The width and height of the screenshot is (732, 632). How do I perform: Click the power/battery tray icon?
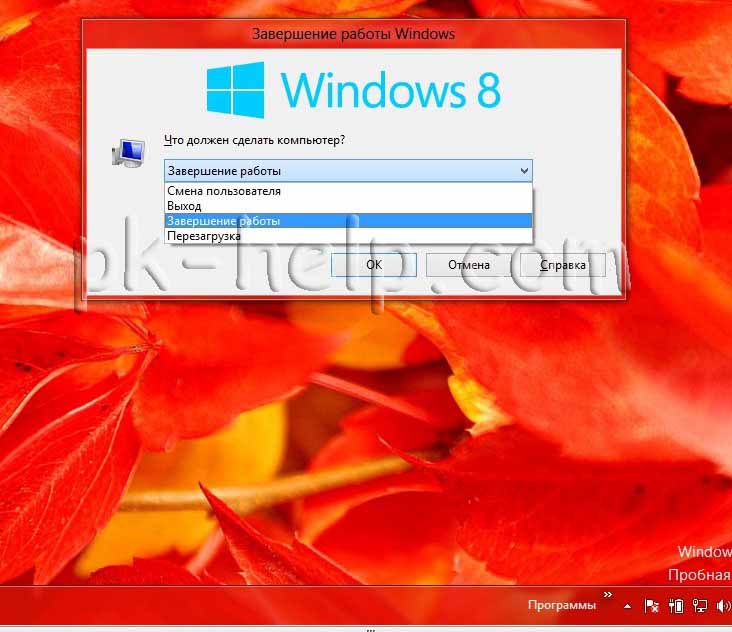click(676, 606)
